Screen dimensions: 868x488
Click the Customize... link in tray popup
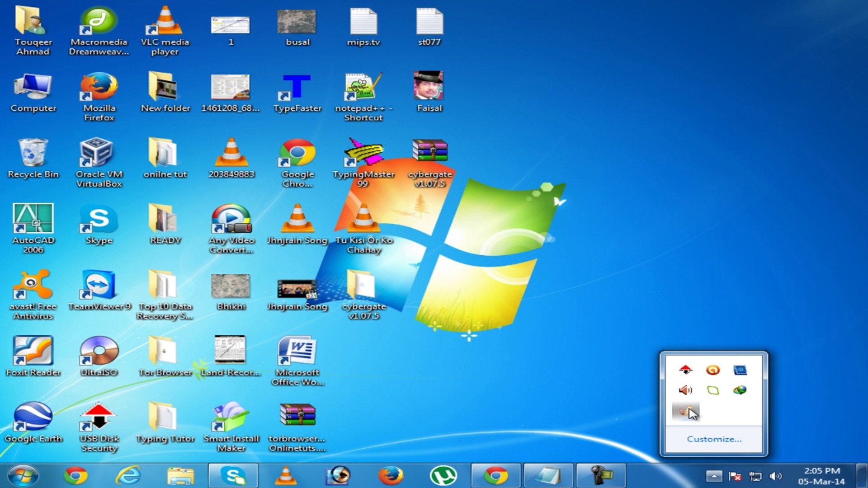click(x=714, y=439)
